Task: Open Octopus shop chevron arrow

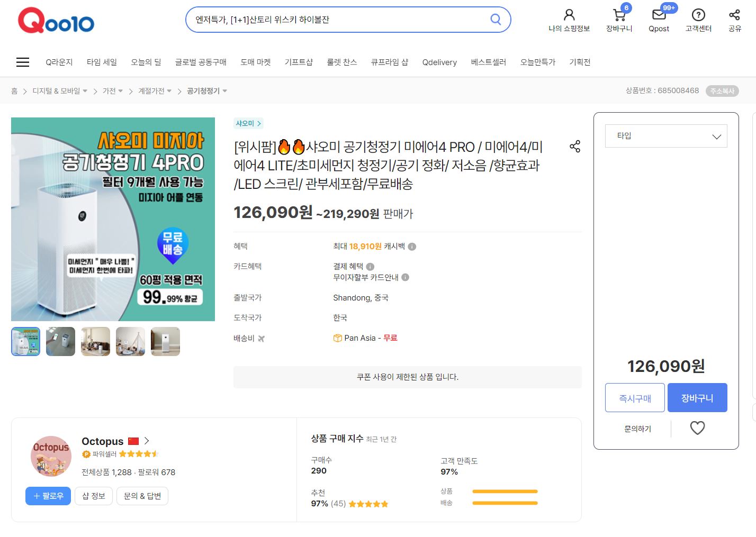Action: 147,441
